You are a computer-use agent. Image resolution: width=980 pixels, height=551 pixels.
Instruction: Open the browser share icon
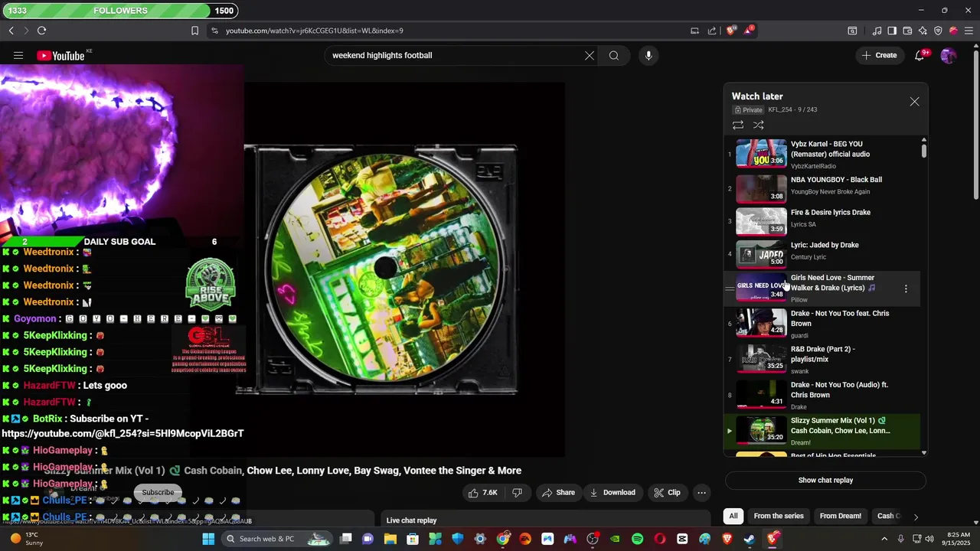click(x=712, y=31)
